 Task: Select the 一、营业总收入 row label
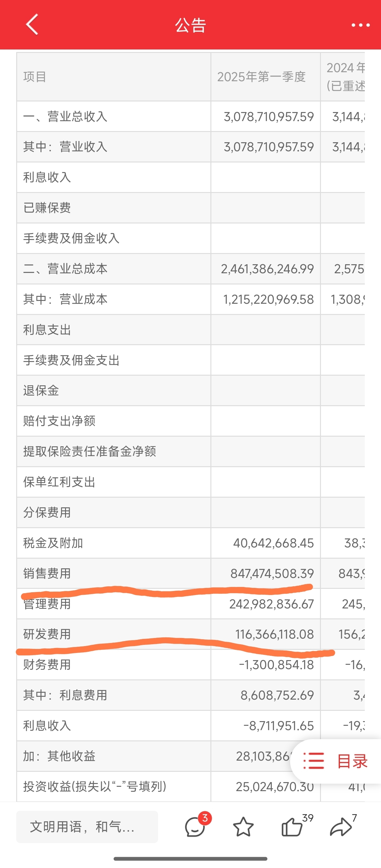pyautogui.click(x=65, y=117)
